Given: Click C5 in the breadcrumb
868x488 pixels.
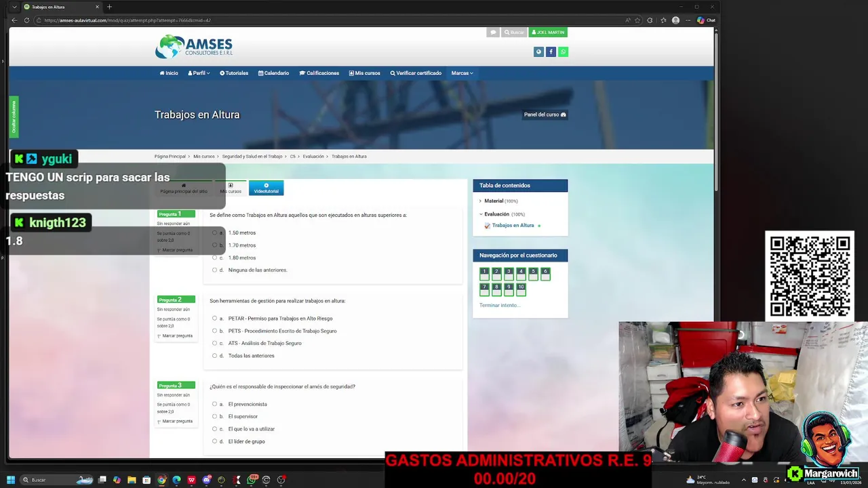Looking at the screenshot, I should (x=293, y=157).
